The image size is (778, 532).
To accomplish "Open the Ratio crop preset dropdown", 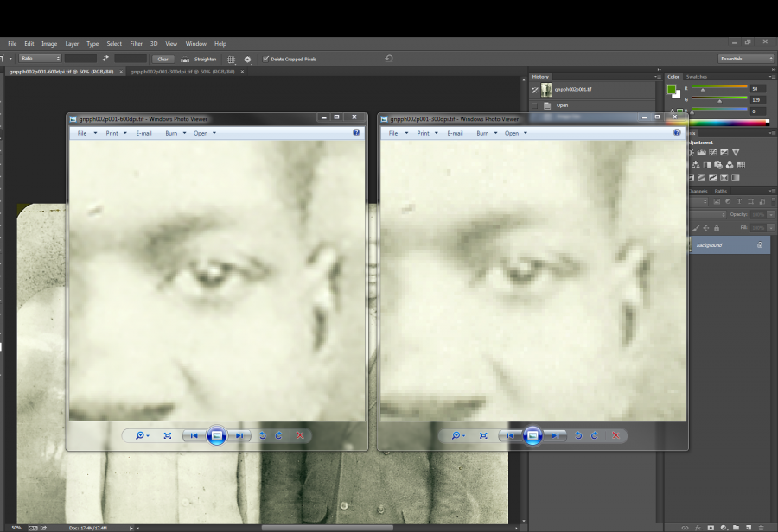I will pyautogui.click(x=40, y=59).
